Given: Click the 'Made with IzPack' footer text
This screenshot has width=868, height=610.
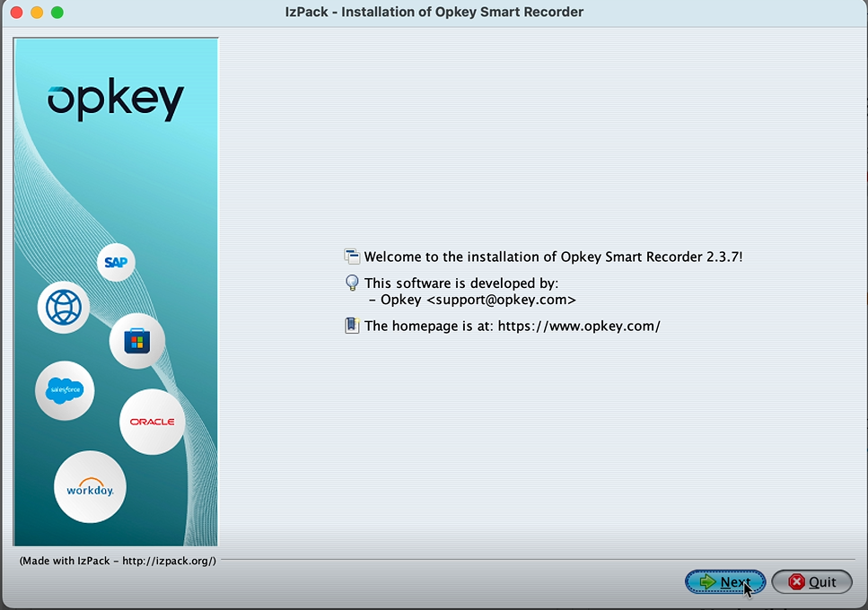Looking at the screenshot, I should coord(118,561).
